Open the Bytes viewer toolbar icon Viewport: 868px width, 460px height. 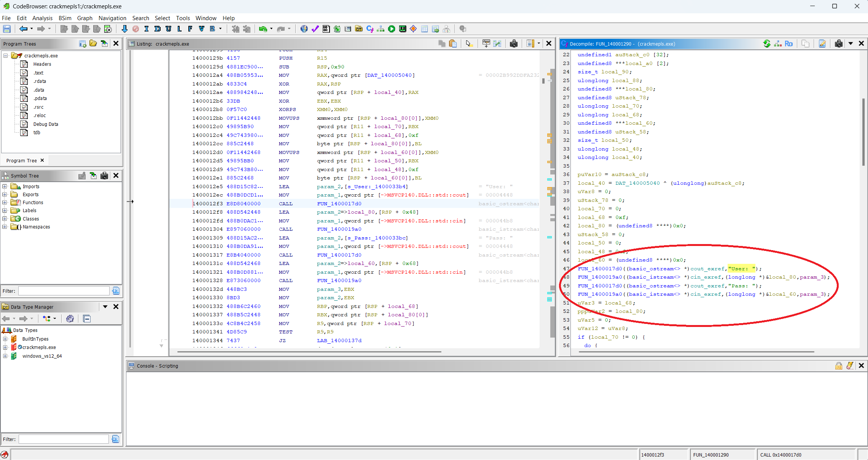pyautogui.click(x=326, y=29)
